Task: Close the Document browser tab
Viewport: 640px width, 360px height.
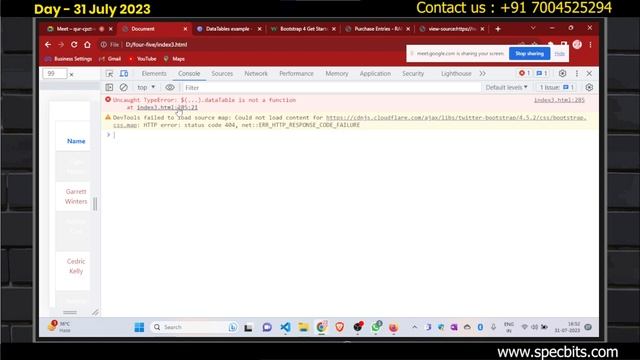Action: (x=185, y=29)
